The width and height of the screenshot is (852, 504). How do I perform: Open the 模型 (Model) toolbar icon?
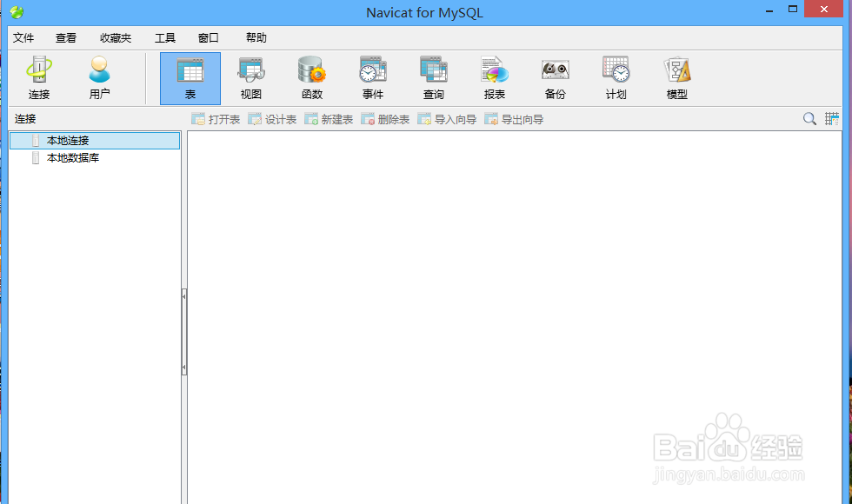click(677, 78)
